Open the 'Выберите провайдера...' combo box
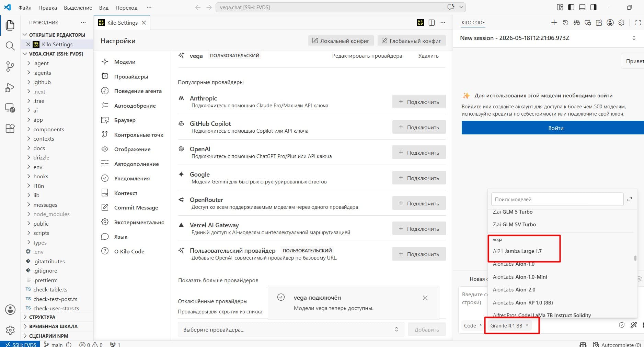644x347 pixels. pyautogui.click(x=291, y=330)
